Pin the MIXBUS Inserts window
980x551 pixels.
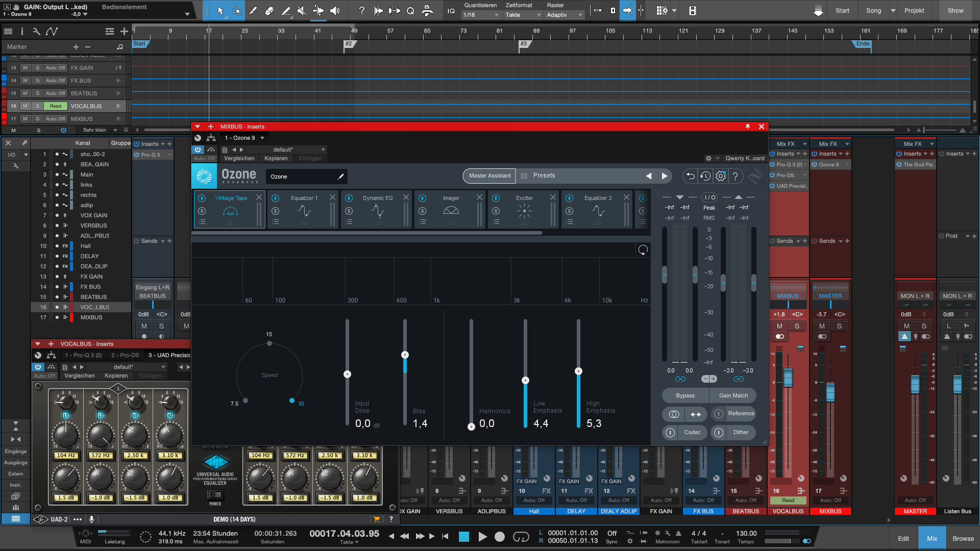(x=748, y=127)
